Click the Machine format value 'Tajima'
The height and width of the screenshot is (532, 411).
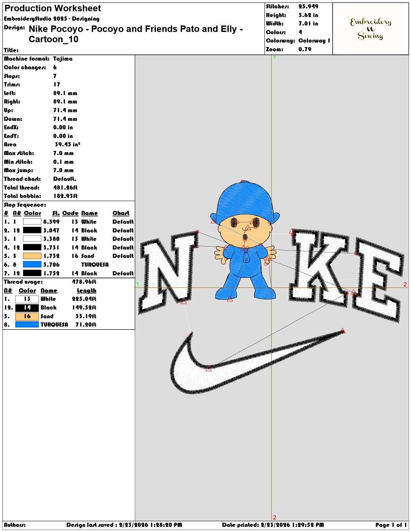63,59
